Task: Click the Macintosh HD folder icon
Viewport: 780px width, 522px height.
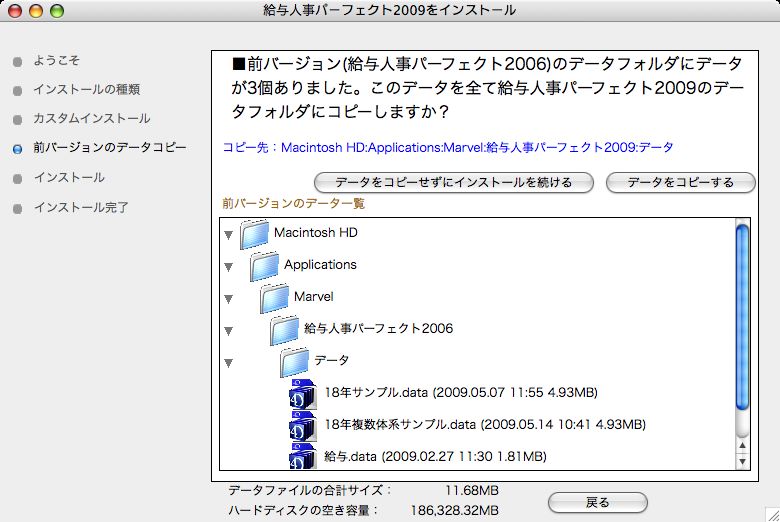Action: (x=254, y=234)
